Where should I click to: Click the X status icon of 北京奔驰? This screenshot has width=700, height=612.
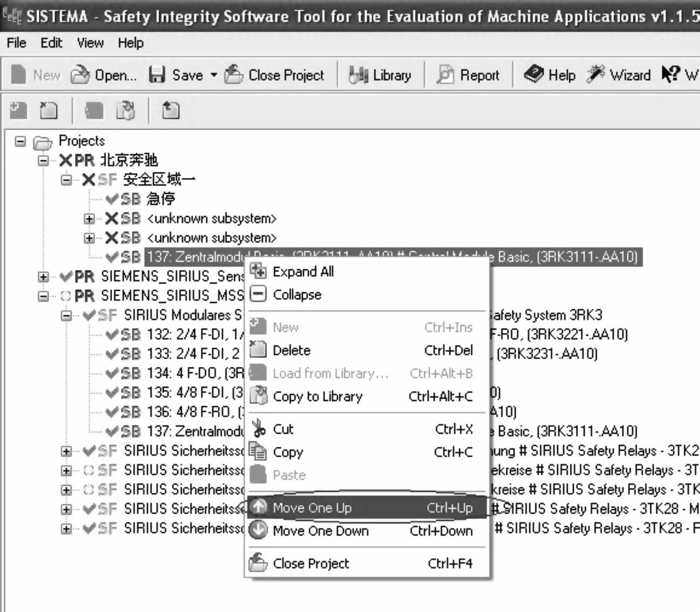click(x=66, y=161)
